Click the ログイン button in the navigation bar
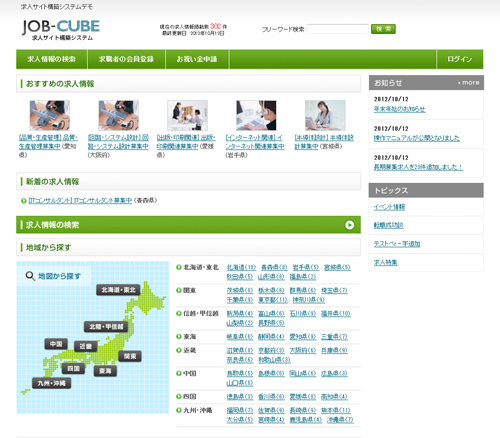This screenshot has width=500, height=438. (460, 59)
